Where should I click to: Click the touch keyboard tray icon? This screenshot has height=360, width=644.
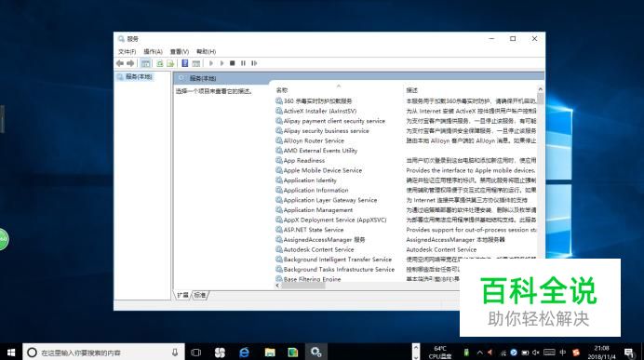549,353
